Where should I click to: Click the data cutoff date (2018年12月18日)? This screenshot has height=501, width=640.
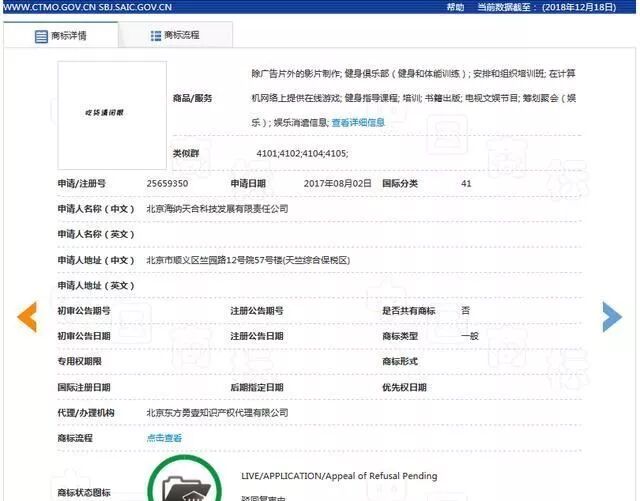point(579,7)
